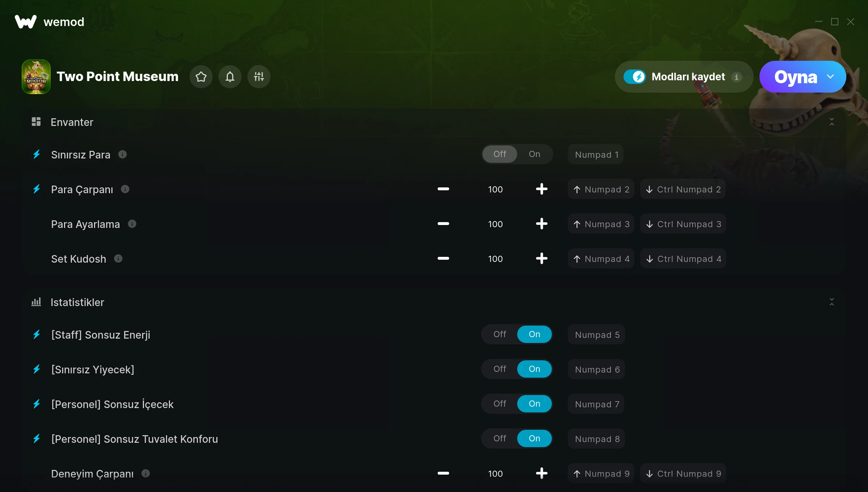Toggle the Modları kaydet switch
This screenshot has height=492, width=868.
pos(635,77)
